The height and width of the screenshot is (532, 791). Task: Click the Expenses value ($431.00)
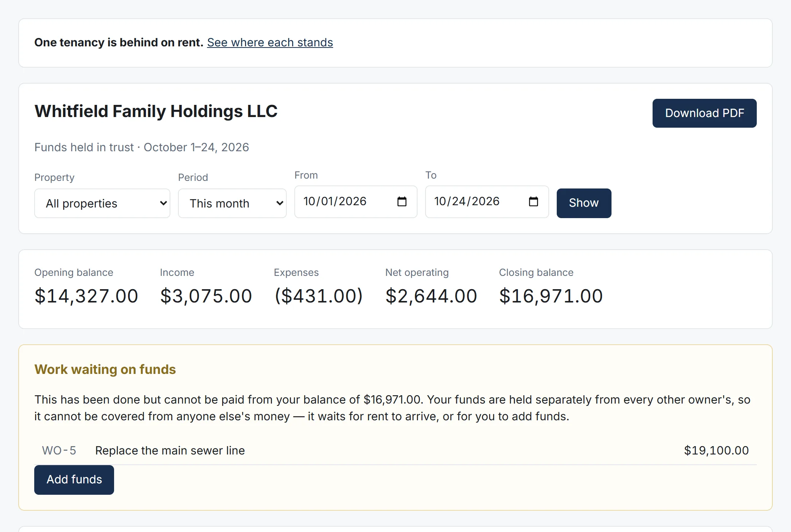(x=319, y=296)
